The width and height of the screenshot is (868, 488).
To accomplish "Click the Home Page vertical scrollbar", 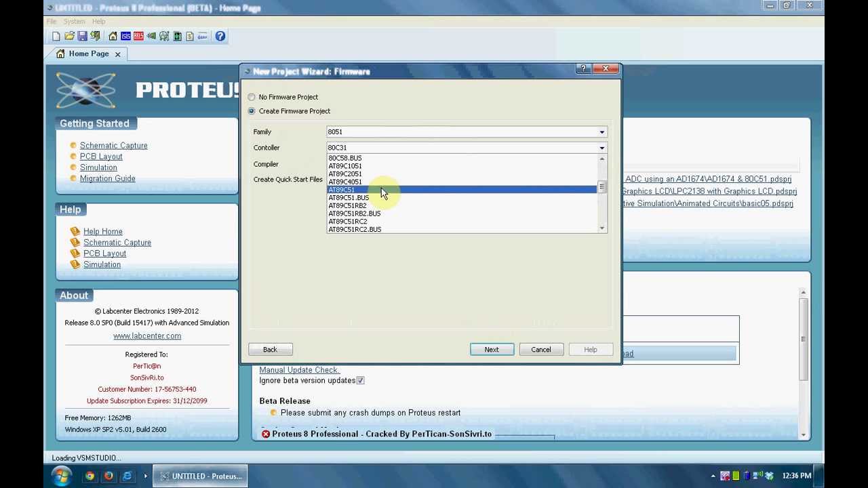I will [x=803, y=339].
